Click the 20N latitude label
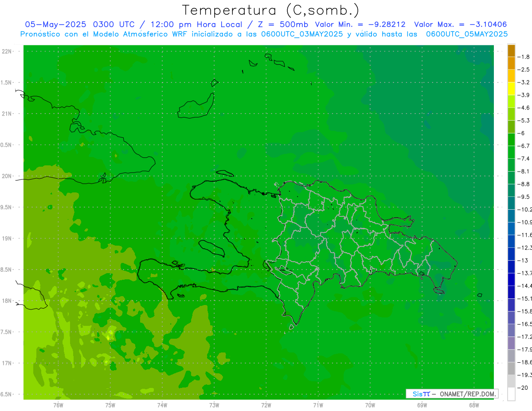The width and height of the screenshot is (532, 411). [x=7, y=176]
